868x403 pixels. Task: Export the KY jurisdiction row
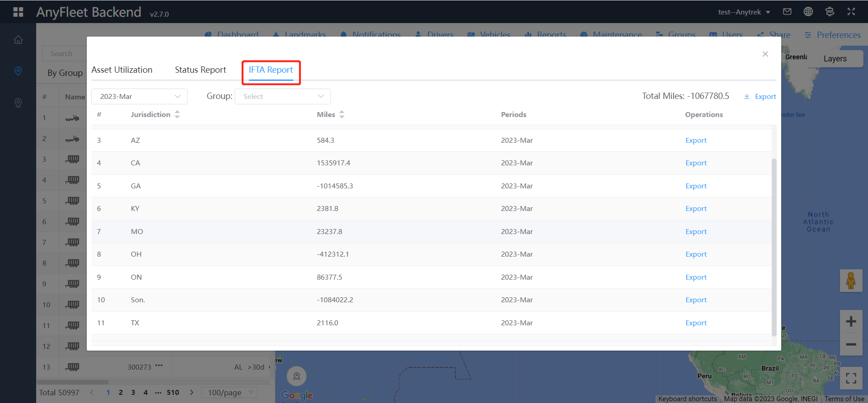click(x=696, y=209)
